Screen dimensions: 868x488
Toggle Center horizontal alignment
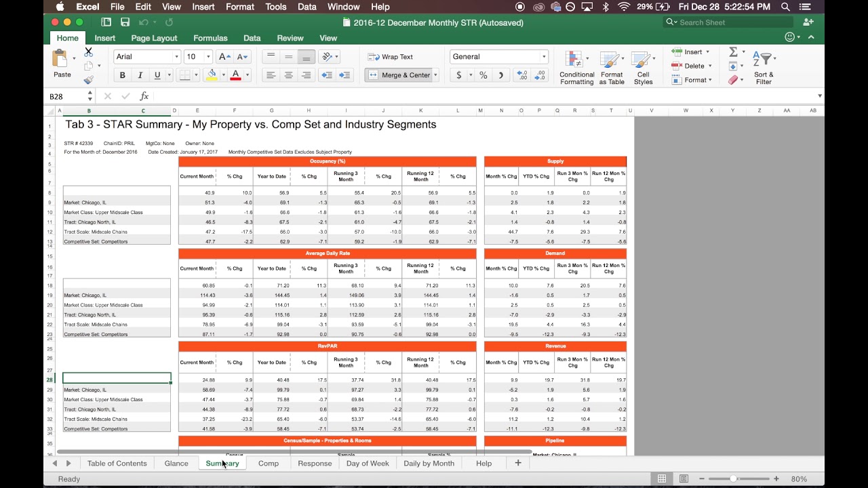point(289,75)
